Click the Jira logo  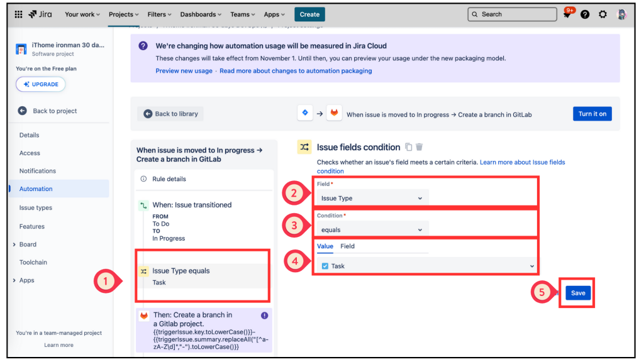click(40, 14)
